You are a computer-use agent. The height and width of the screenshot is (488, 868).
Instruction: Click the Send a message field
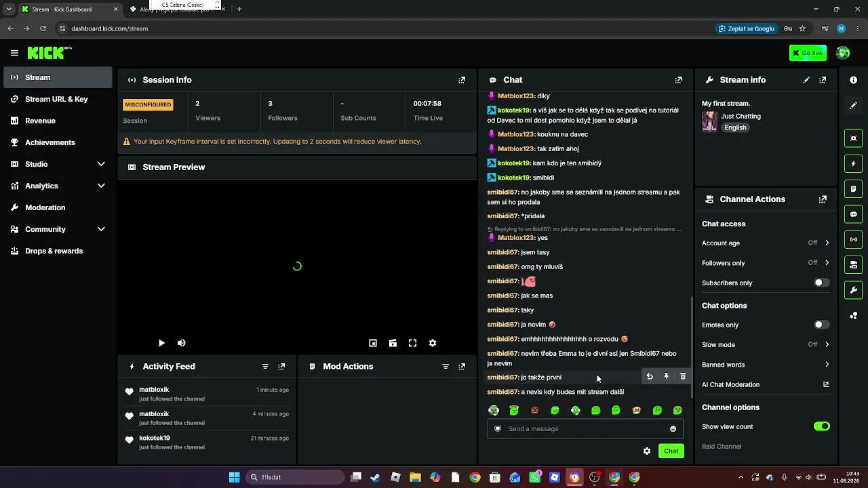tap(585, 429)
